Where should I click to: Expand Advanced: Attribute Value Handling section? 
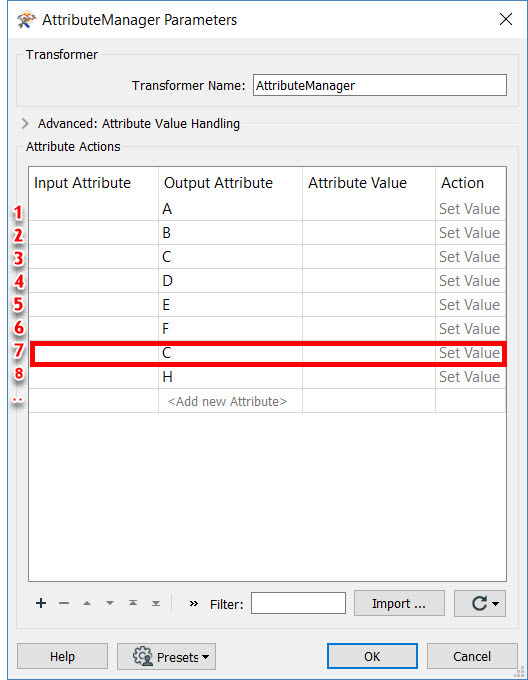(x=25, y=124)
